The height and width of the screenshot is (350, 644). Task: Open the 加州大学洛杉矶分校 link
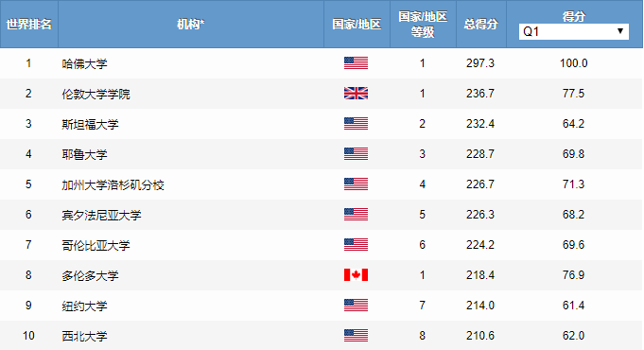coord(113,184)
